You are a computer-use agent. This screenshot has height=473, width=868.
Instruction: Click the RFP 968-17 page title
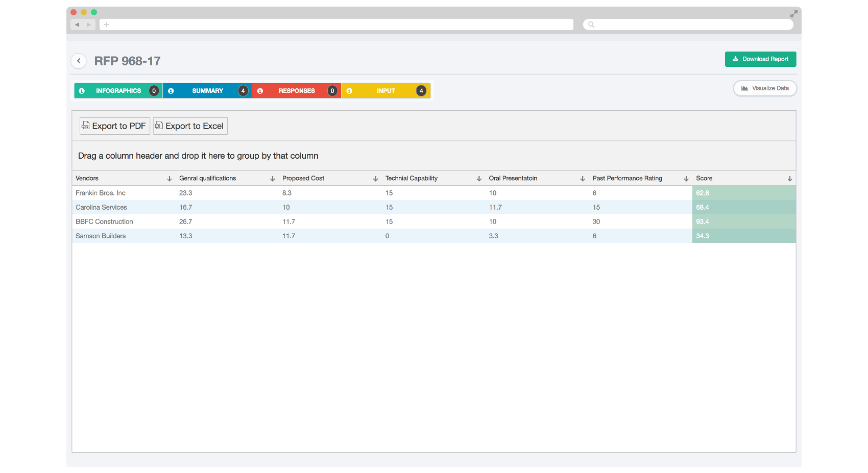[x=127, y=61]
